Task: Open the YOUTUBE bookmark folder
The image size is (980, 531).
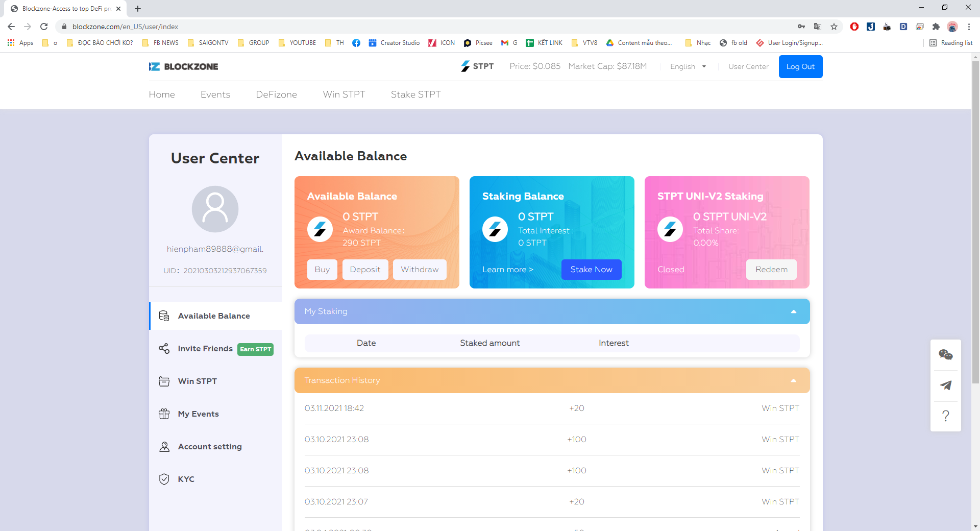Action: [x=297, y=43]
